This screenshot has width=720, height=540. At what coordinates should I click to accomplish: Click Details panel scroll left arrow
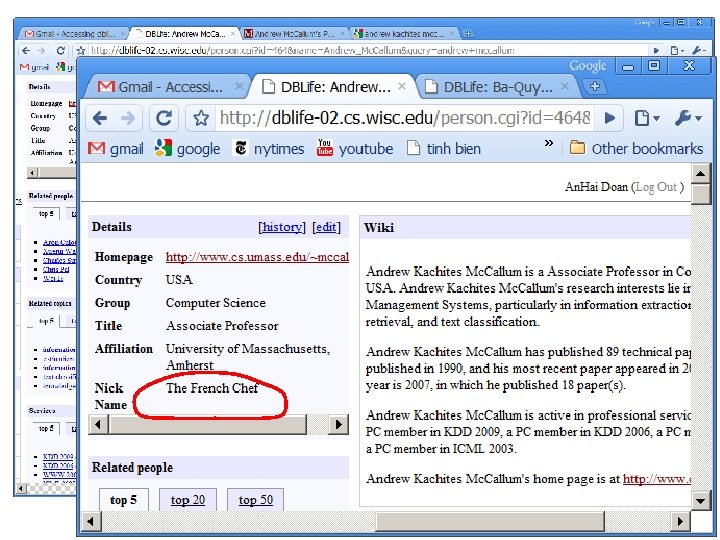98,424
